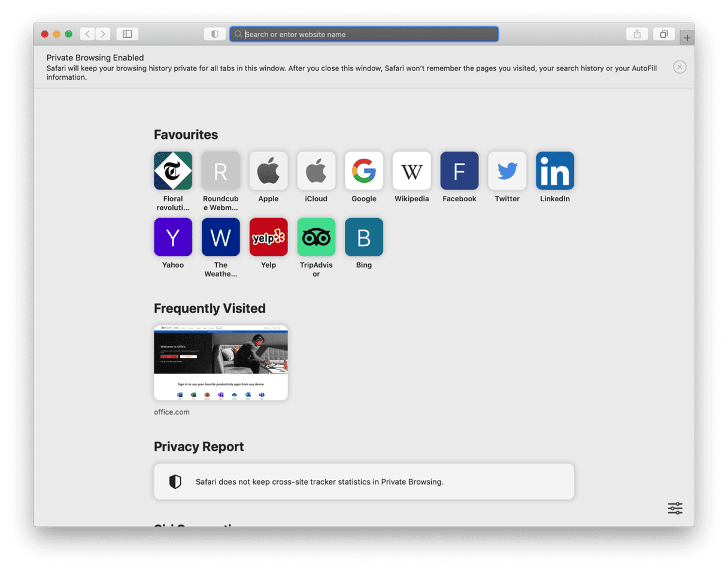Open Bing from Favourites
The height and width of the screenshot is (571, 728).
pyautogui.click(x=363, y=237)
